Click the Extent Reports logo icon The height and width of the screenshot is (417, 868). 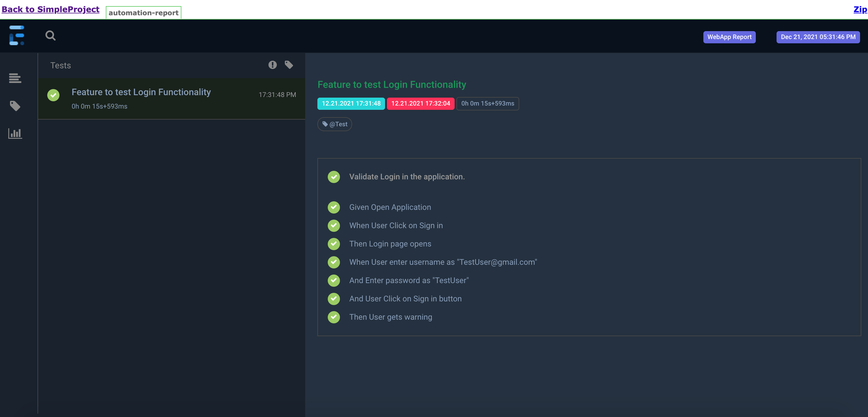[x=16, y=35]
